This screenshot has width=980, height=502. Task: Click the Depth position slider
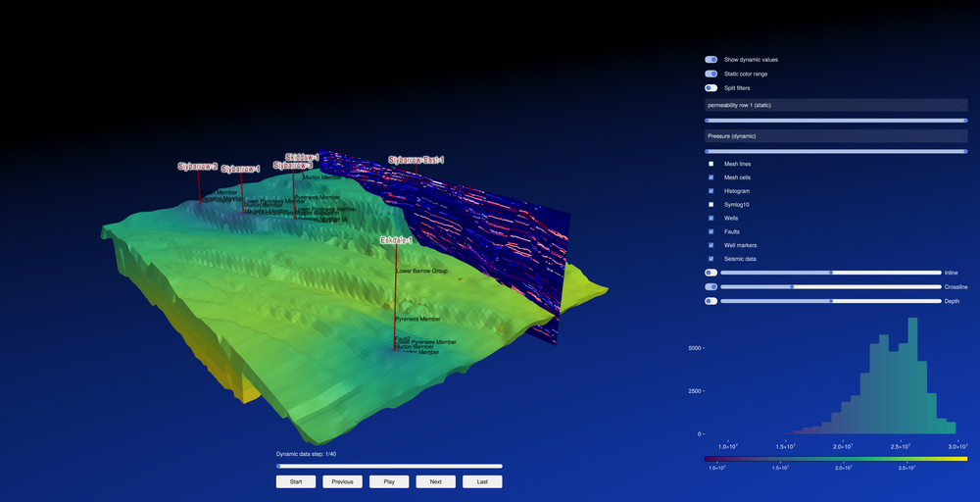[x=831, y=301]
